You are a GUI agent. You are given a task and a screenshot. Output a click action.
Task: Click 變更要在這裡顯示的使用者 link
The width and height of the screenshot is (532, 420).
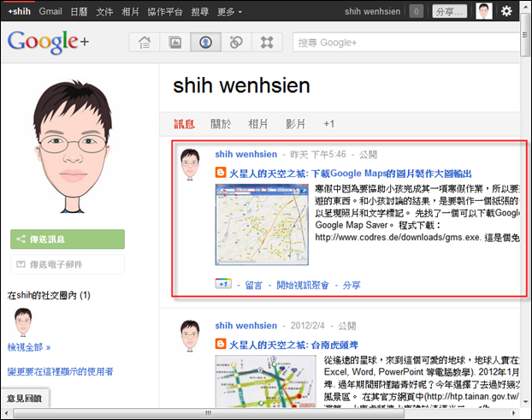61,372
